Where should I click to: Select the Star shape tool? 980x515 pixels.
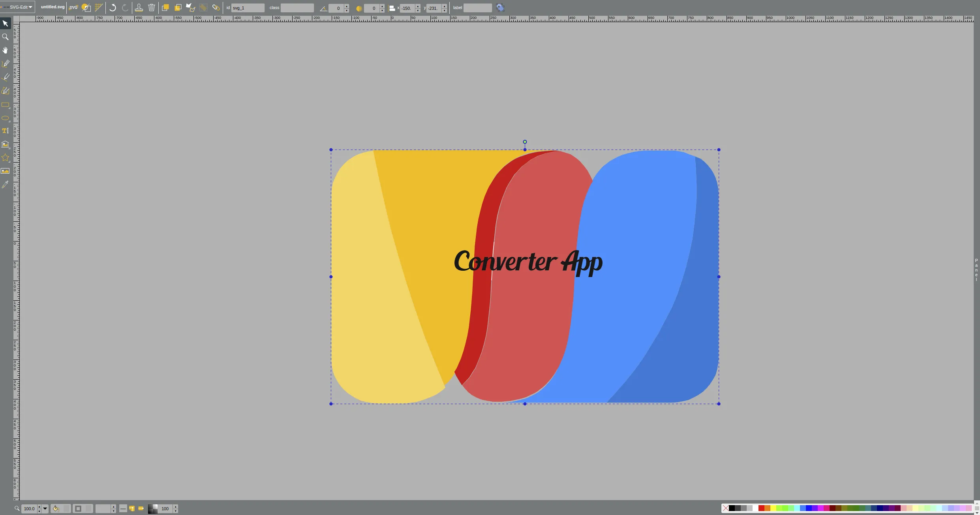5,158
